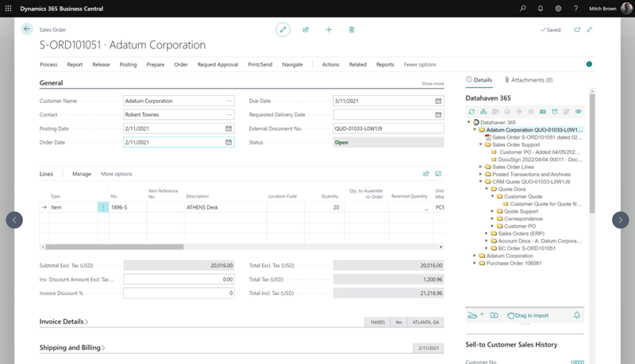
Task: Open the Due Date calendar picker
Action: pyautogui.click(x=438, y=102)
